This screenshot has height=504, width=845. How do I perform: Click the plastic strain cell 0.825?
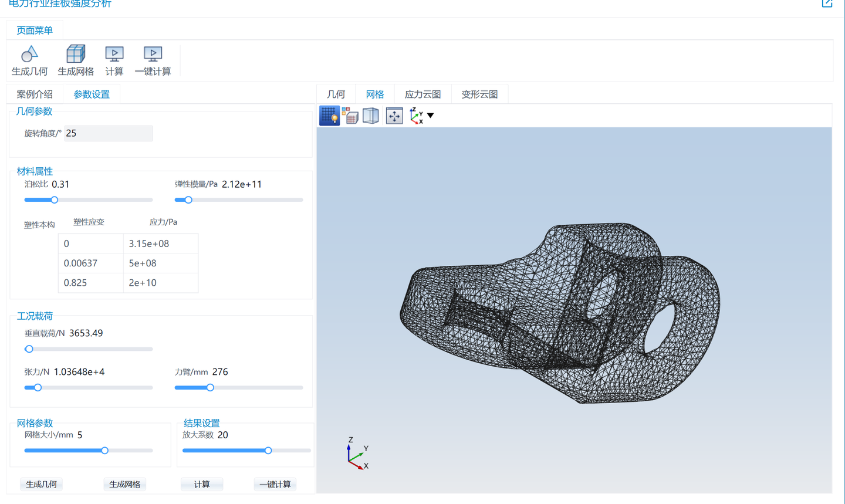tap(91, 283)
